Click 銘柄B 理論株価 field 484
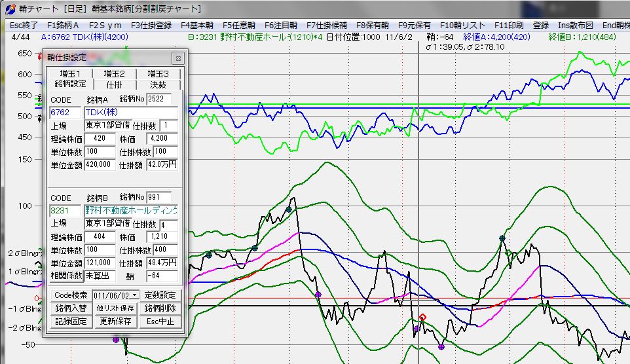Screen dimensions: 630x364 (x=100, y=236)
